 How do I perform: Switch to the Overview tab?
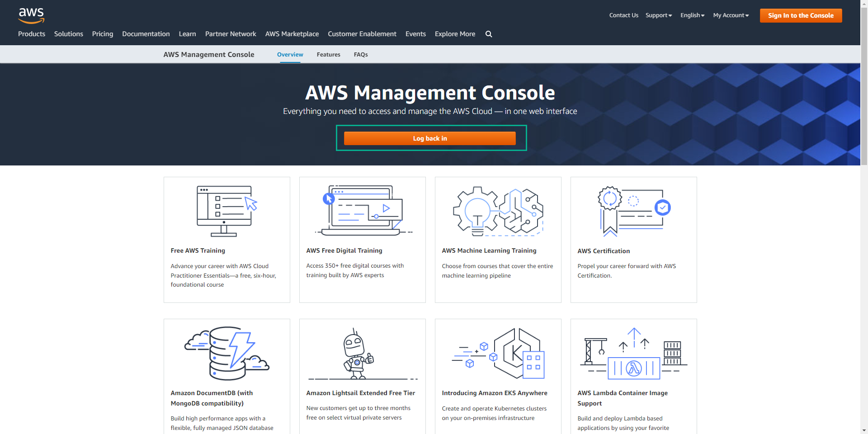[x=290, y=55]
